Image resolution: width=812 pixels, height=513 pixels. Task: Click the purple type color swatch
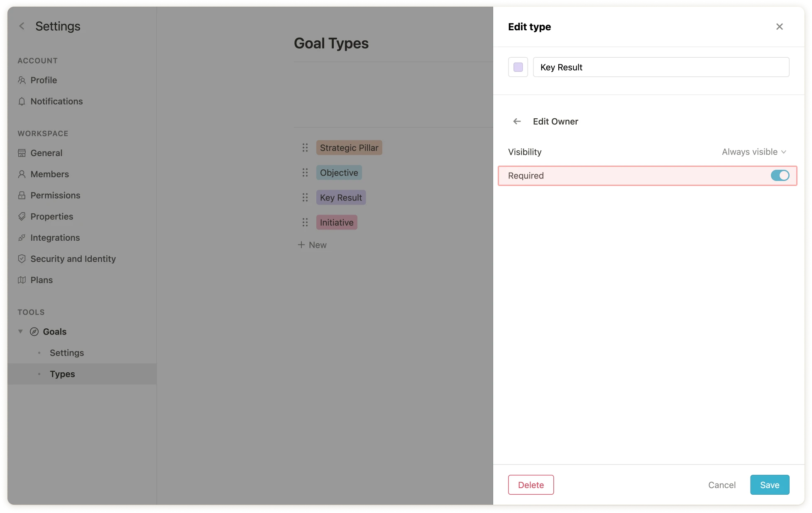(x=518, y=67)
